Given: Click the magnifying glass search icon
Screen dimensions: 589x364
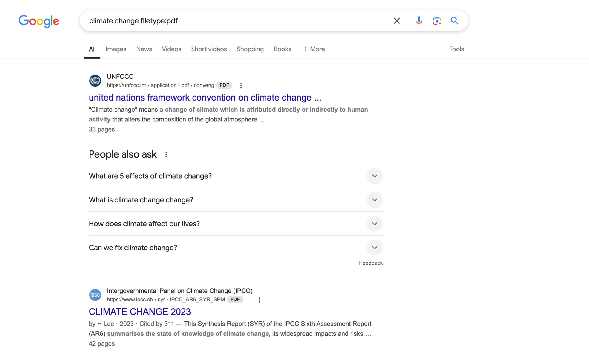Looking at the screenshot, I should [x=454, y=21].
